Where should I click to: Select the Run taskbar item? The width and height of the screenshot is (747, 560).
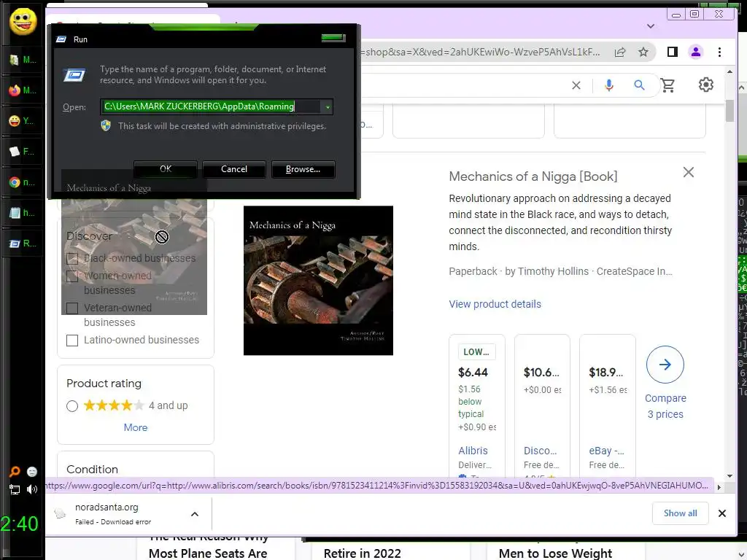point(23,244)
